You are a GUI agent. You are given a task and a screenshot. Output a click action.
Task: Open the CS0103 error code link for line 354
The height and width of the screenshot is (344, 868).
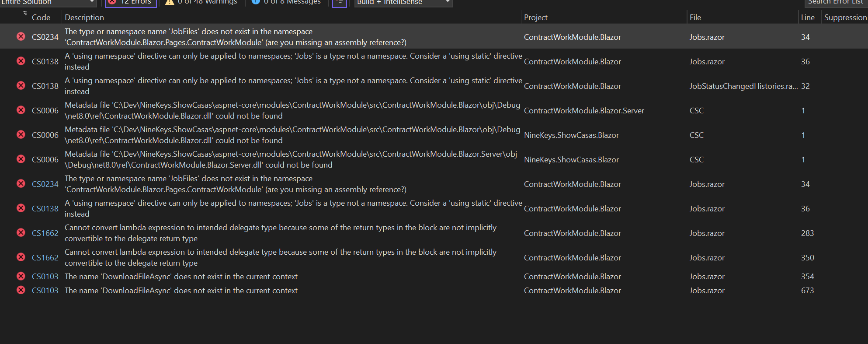pos(45,277)
